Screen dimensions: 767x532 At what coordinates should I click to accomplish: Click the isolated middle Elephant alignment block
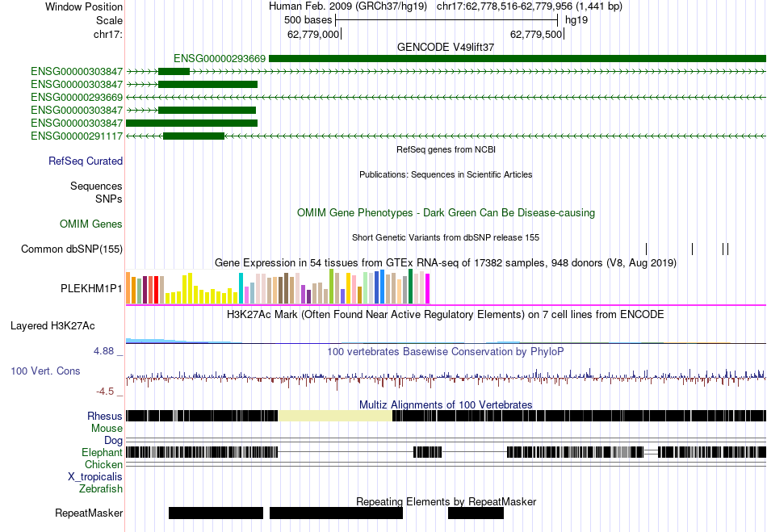tap(428, 452)
